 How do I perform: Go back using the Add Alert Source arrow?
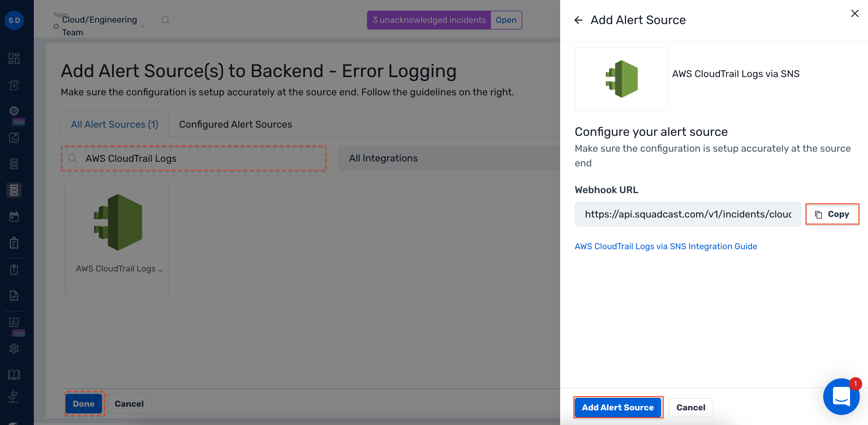pyautogui.click(x=579, y=20)
